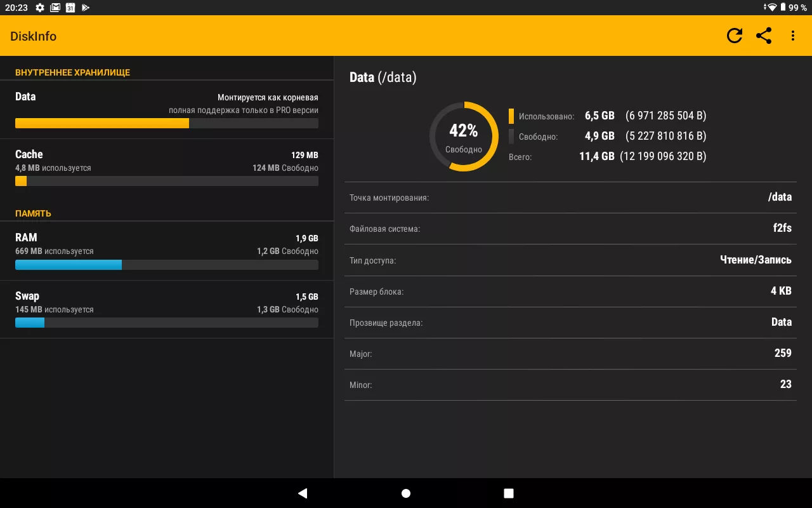The image size is (812, 508).
Task: Select the RAM memory entry
Action: (167, 251)
